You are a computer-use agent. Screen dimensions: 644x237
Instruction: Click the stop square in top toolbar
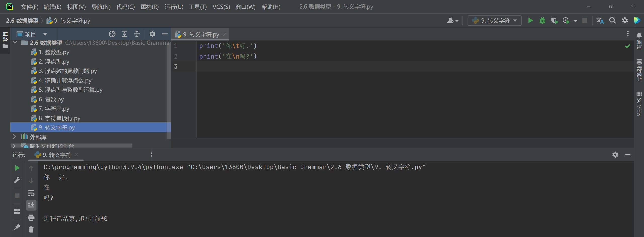click(x=585, y=20)
